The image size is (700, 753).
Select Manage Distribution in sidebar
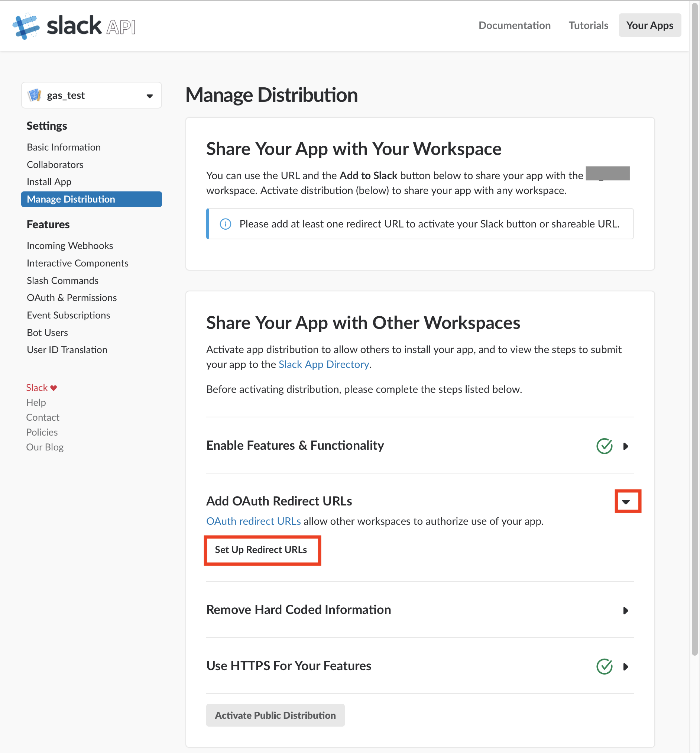[92, 199]
